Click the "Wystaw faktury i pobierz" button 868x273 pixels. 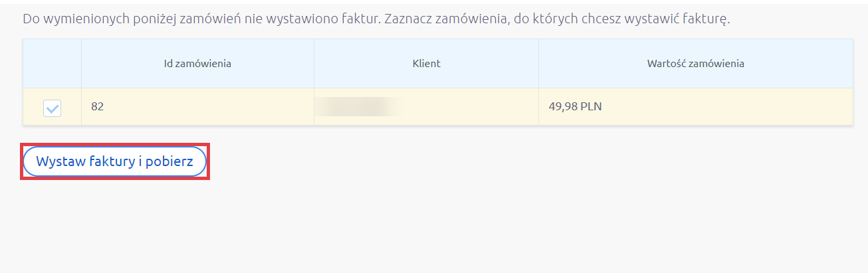[x=115, y=161]
